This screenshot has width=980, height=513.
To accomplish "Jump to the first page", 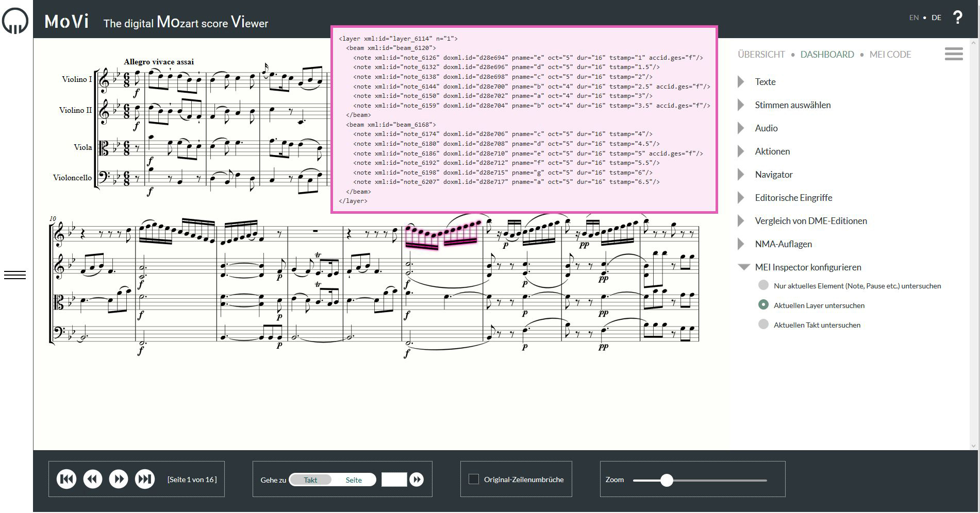I will tap(67, 480).
